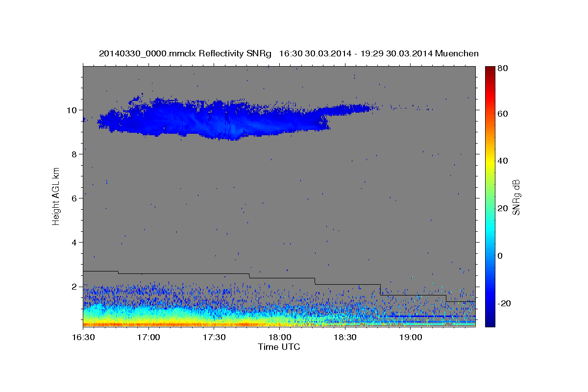Click the dark red top of colorbar

(490, 71)
